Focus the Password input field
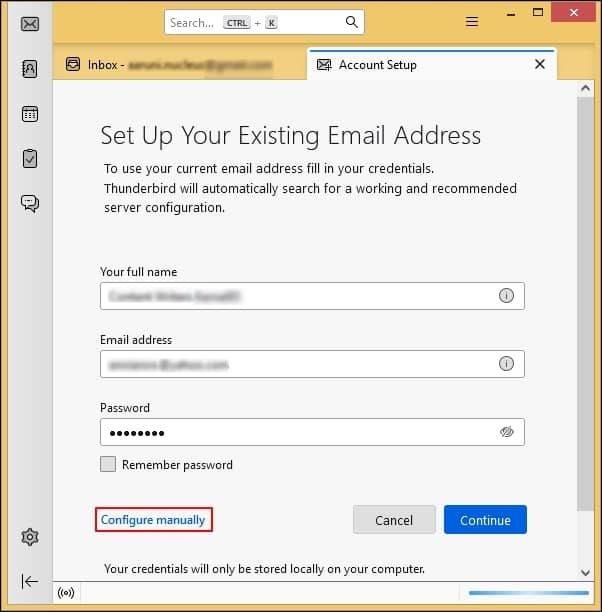 312,432
